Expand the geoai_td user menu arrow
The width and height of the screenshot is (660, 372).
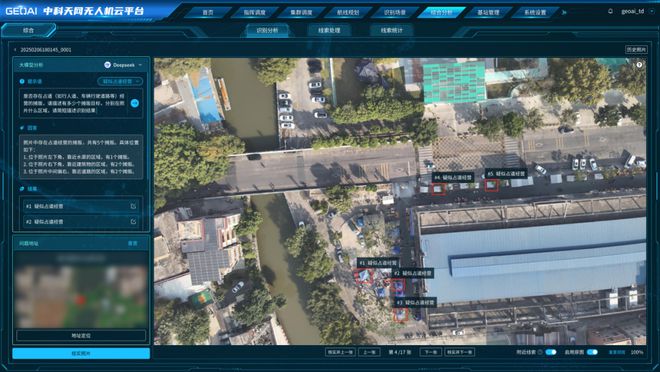click(x=653, y=11)
